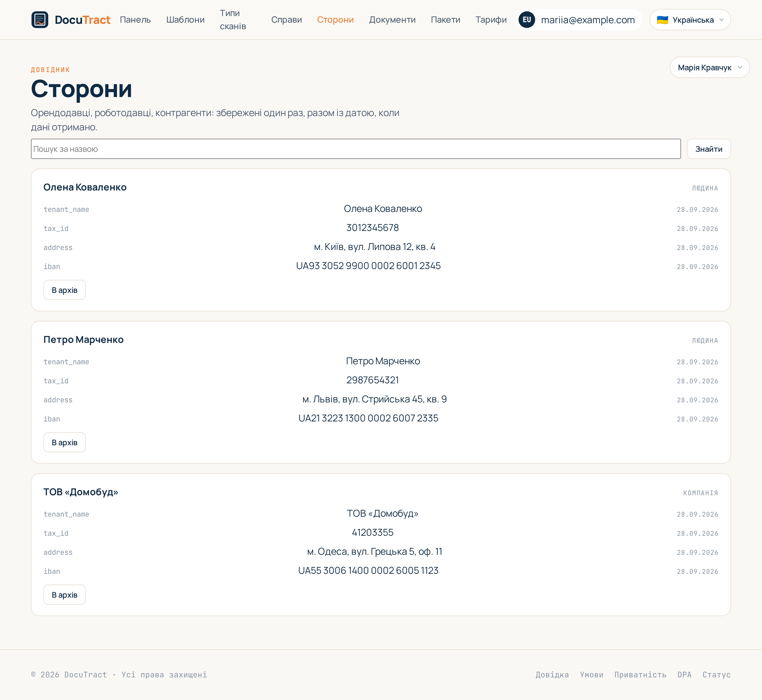Click the Олена Коваленко card heading
This screenshot has width=762, height=700.
coord(85,187)
